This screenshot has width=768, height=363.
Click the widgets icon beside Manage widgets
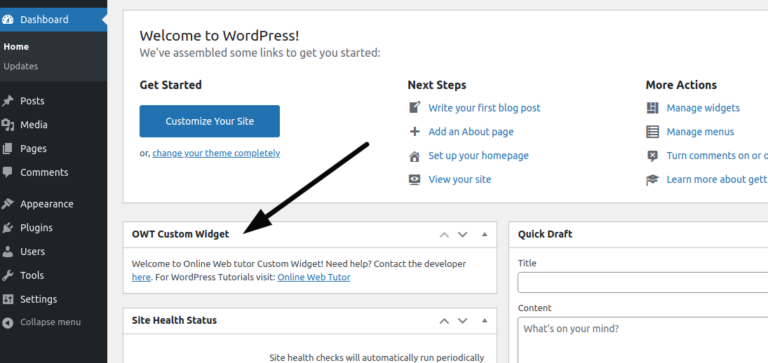tap(652, 108)
